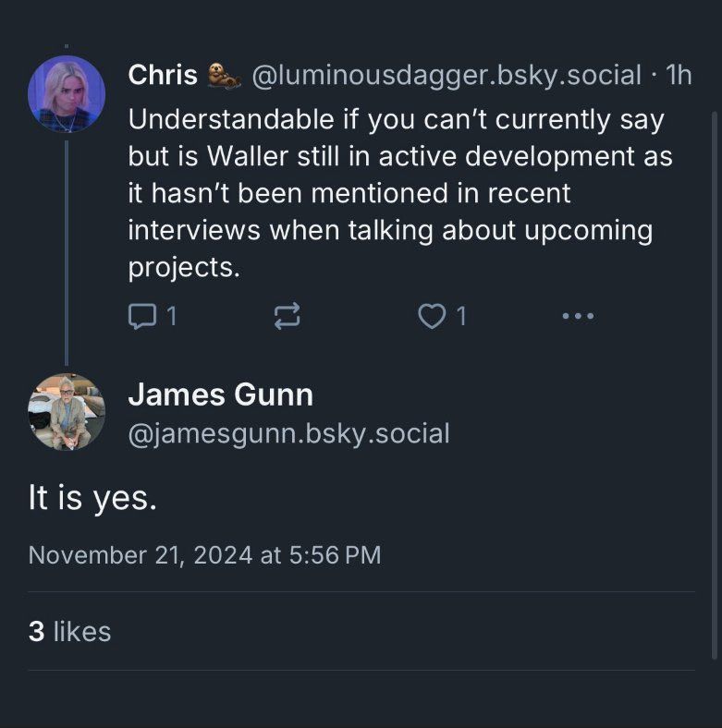722x728 pixels.
Task: Repost Chris's post using the repost icon
Action: (287, 317)
